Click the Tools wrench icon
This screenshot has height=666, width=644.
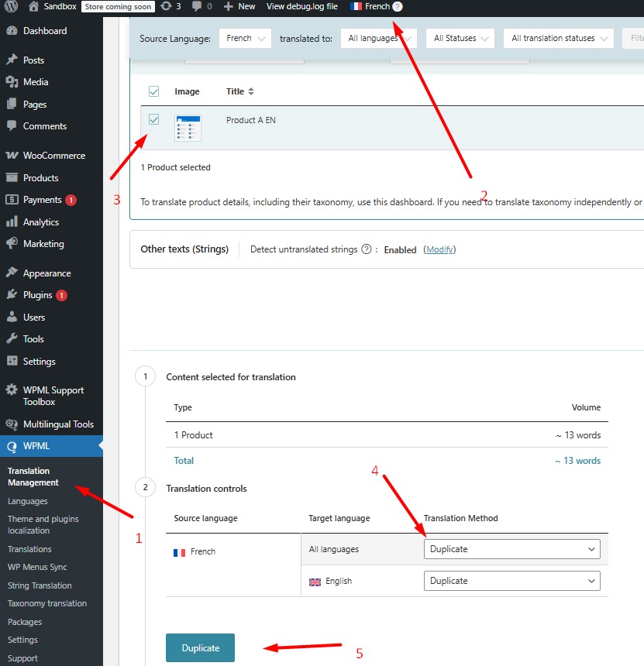[x=12, y=338]
